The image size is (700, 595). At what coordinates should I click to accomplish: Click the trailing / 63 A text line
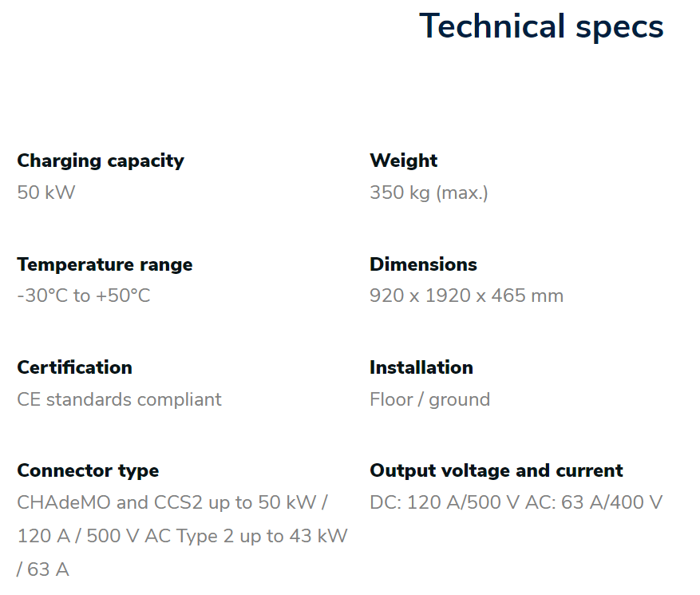pyautogui.click(x=43, y=569)
